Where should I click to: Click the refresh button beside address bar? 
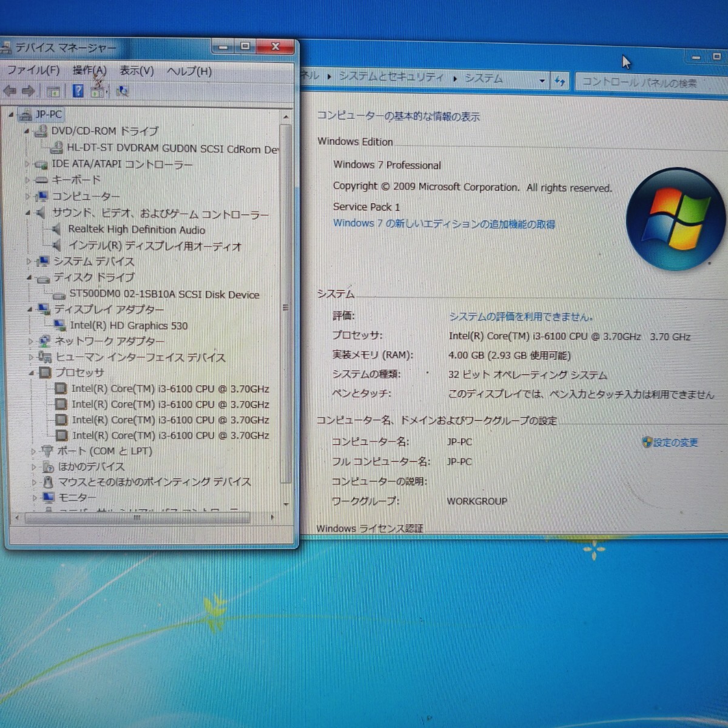tap(559, 81)
